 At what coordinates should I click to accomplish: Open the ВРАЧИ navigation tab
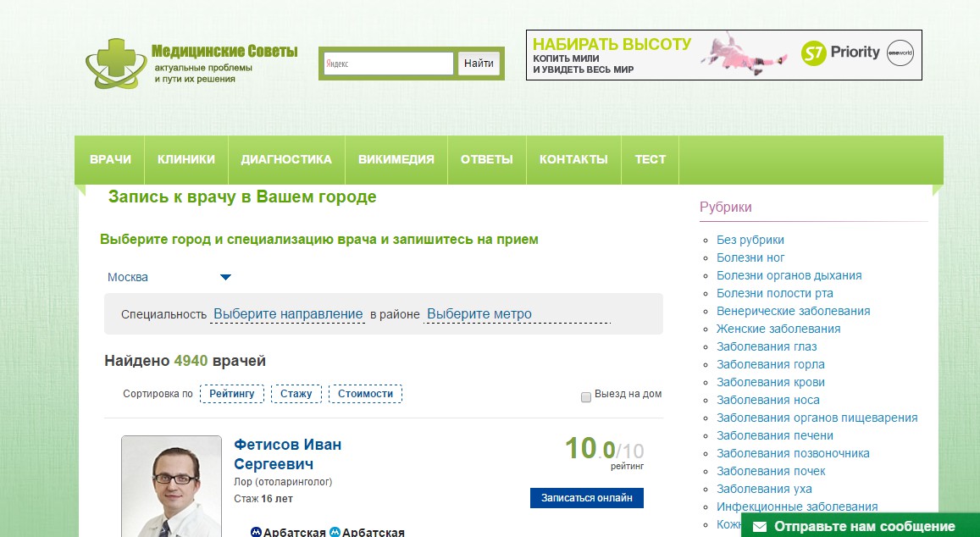point(110,159)
